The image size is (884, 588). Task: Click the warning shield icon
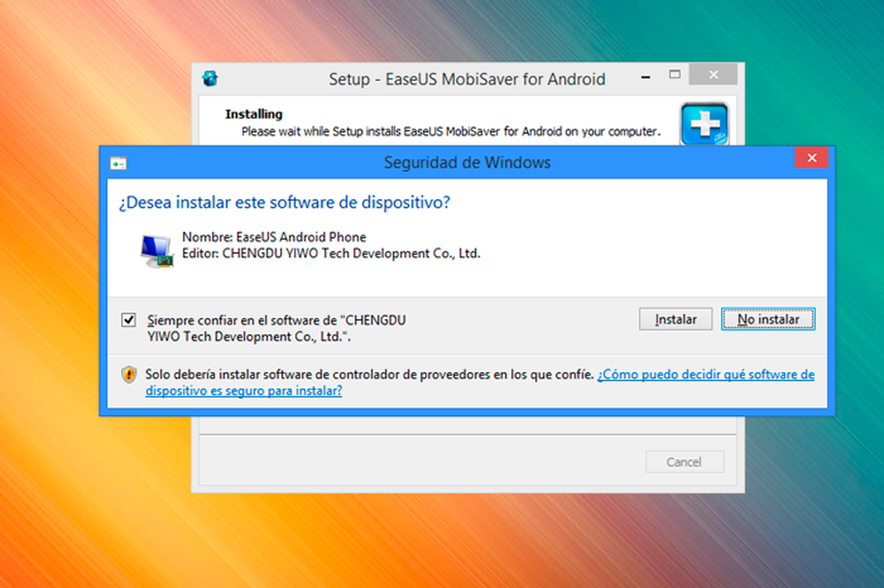click(x=129, y=374)
